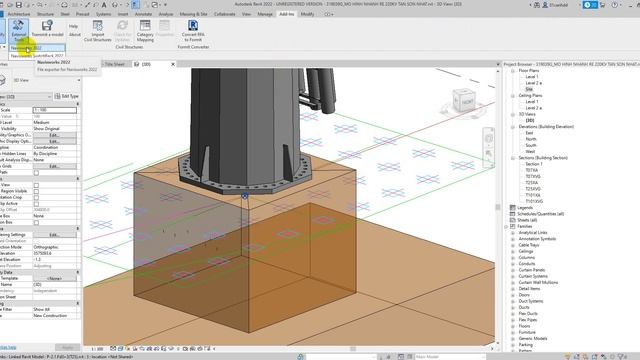Collapse the Ceiling Plans tree node
This screenshot has height=360, width=640.
coord(513,96)
